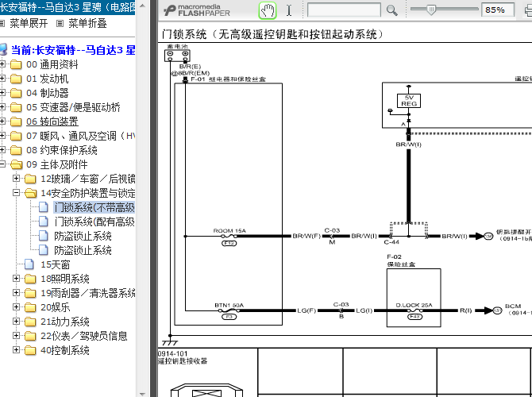The height and width of the screenshot is (397, 532).
Task: Expand the 07 暖风、通风及空调 folder
Action: coord(2,136)
